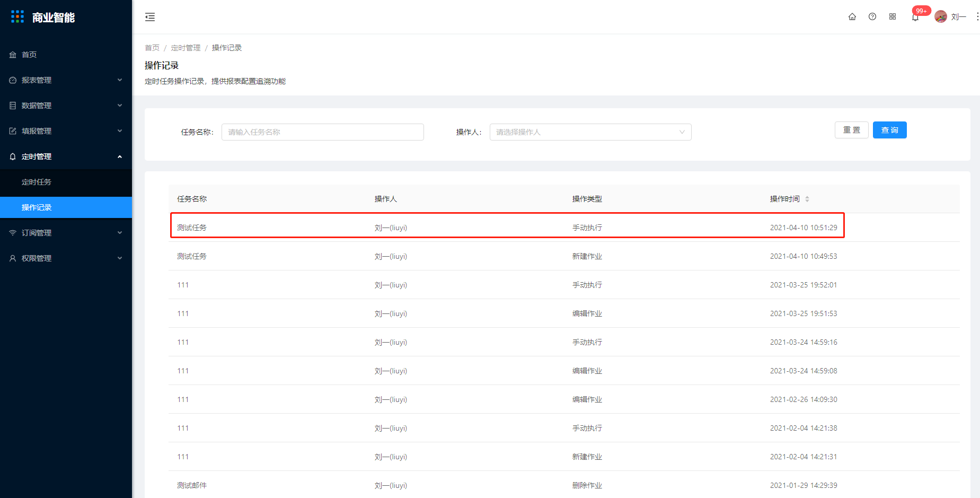This screenshot has width=980, height=498.
Task: Click the 查询 search button
Action: pos(890,130)
